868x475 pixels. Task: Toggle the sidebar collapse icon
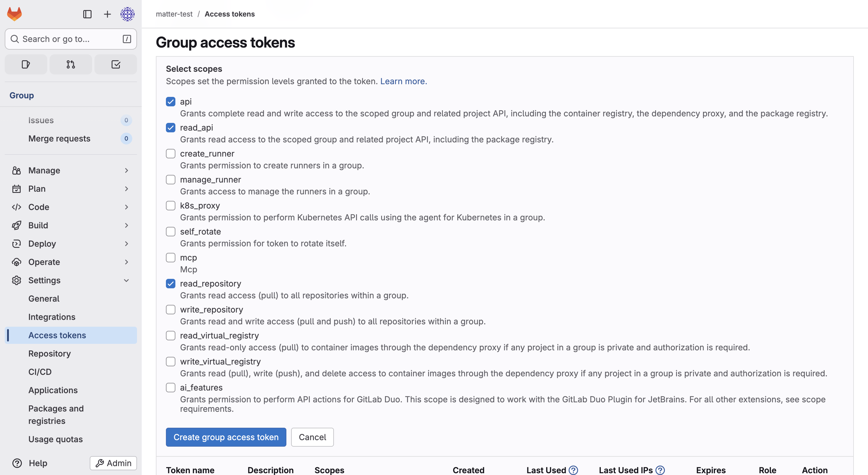point(87,14)
